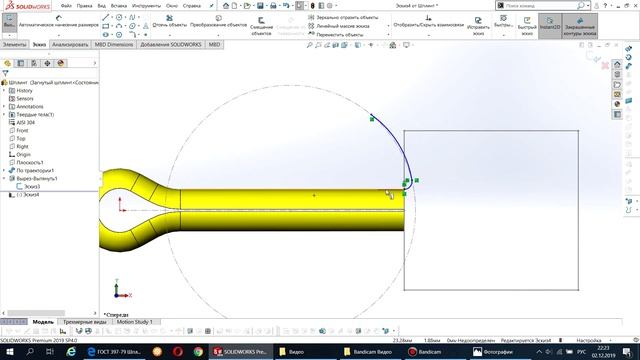Toggle Instant2D mode
The width and height of the screenshot is (640, 360).
point(550,25)
